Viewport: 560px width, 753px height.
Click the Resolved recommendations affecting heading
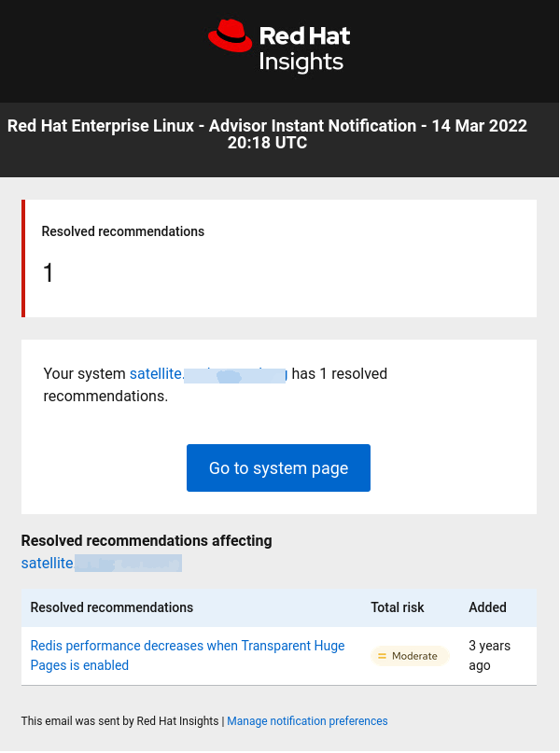[x=147, y=540]
